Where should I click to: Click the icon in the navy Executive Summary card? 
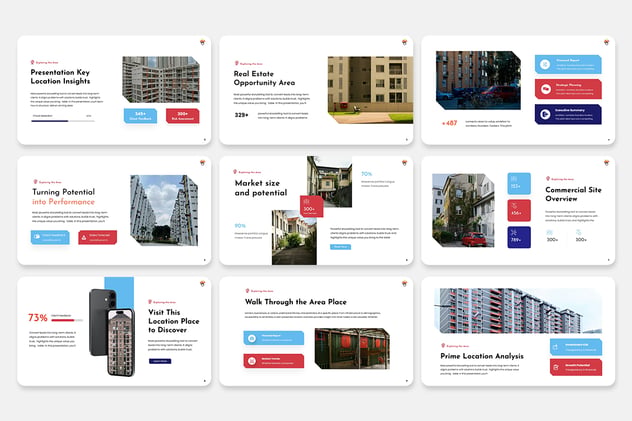click(x=545, y=114)
